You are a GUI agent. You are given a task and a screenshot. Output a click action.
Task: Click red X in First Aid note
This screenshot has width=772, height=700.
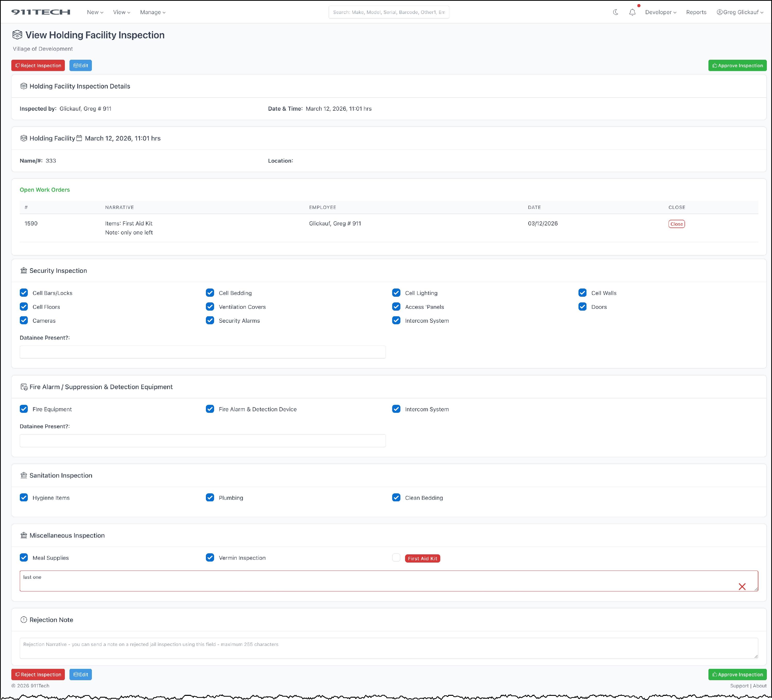pos(742,586)
